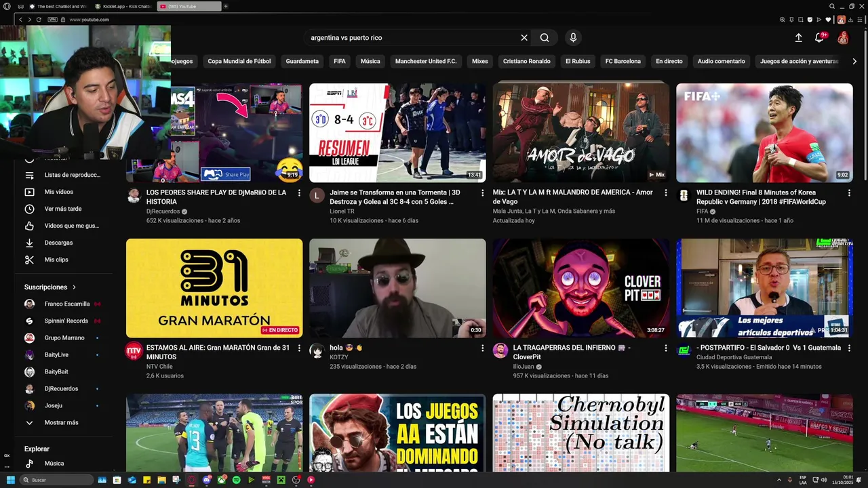
Task: Select the Guardameta filter chip
Action: pos(302,61)
